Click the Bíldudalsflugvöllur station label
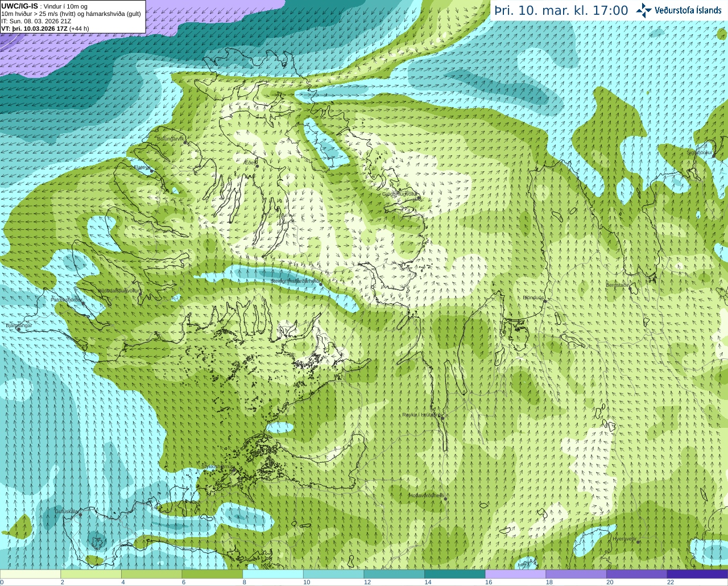Screen dimensions: 728x586 coord(118,290)
